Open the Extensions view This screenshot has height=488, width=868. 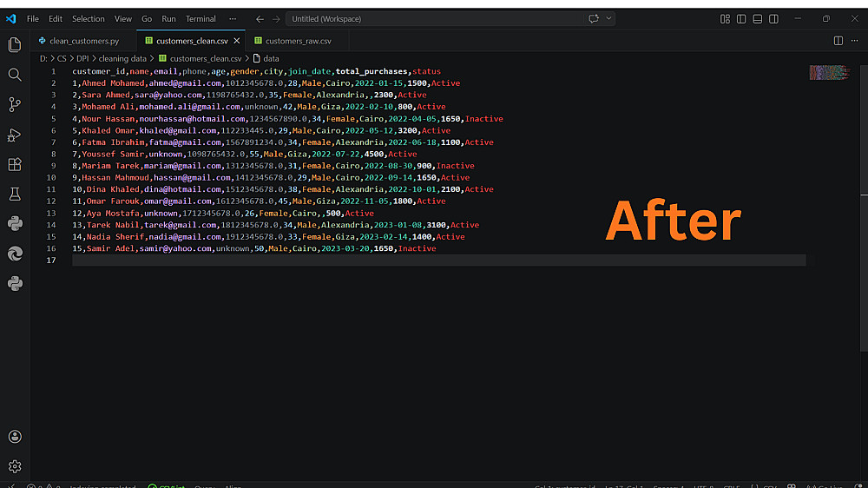coord(15,164)
